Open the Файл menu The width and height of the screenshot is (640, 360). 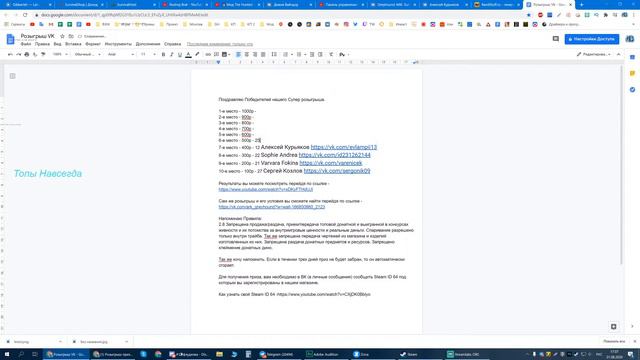(x=26, y=44)
